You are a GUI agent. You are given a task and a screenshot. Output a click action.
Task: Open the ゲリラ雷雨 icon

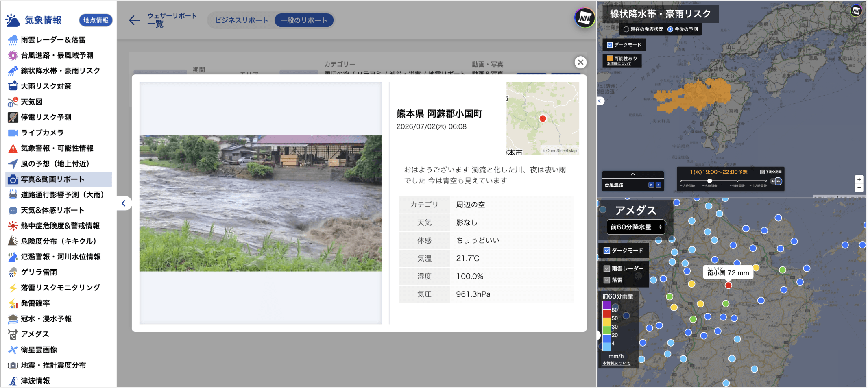click(x=13, y=272)
